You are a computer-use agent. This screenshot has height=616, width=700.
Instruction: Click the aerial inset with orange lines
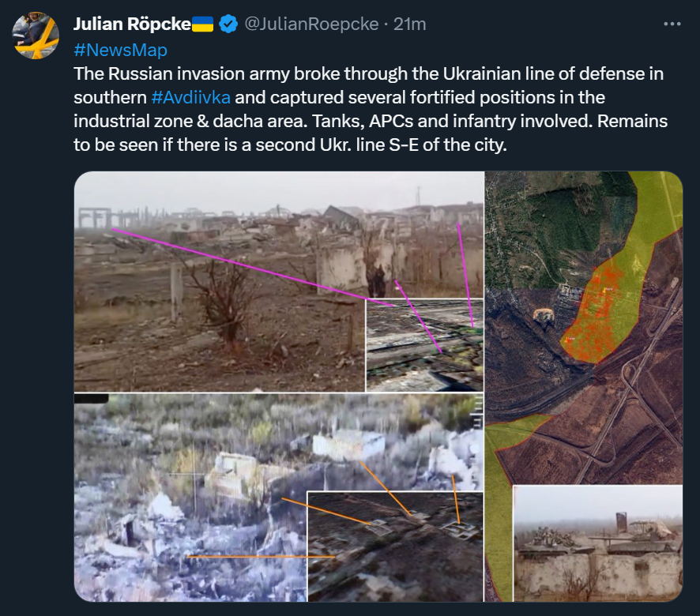point(395,547)
